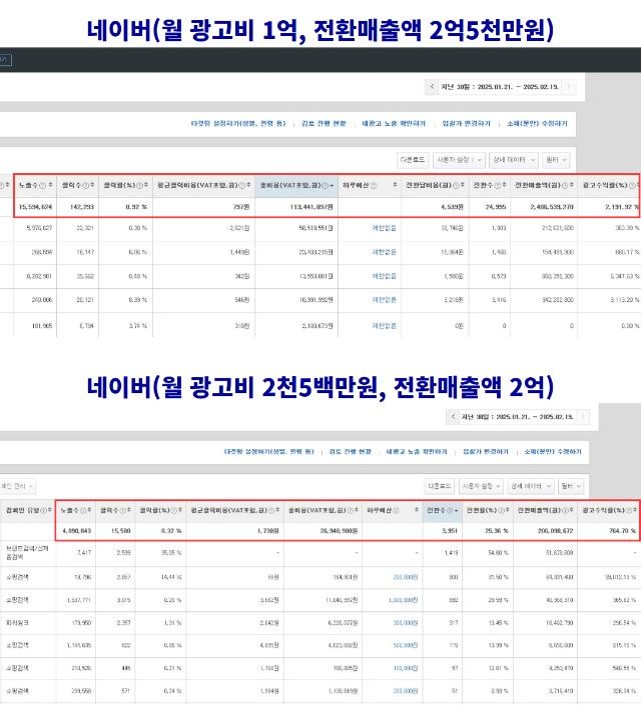Screen dimensions: 641x719
Task: Open help icon beside 클릭률(%) in 1억 report
Action: (x=139, y=185)
